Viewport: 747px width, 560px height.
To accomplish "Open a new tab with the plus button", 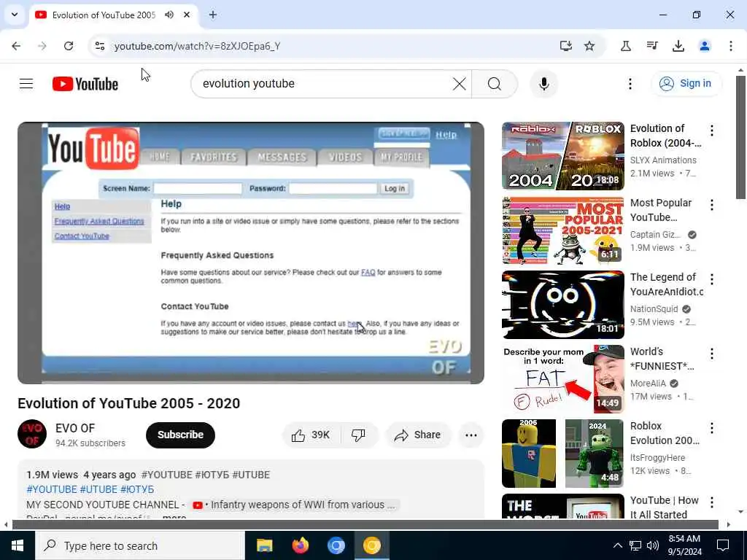I will (213, 15).
